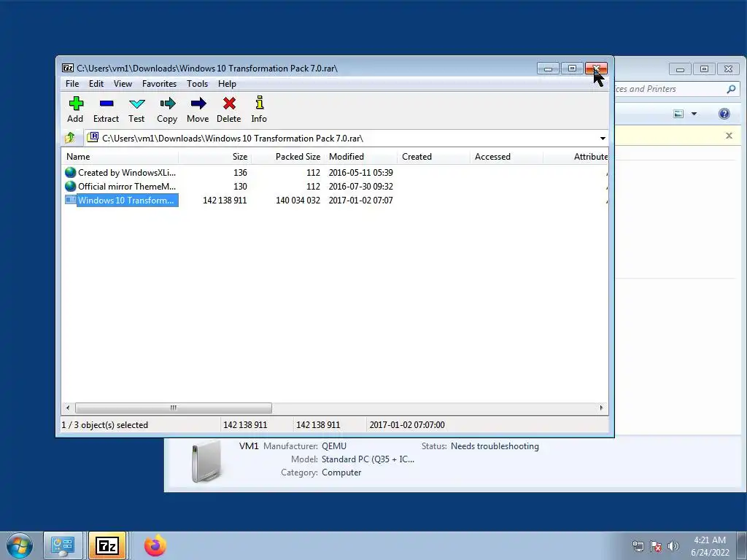Click packed size 140 034 032

tap(298, 201)
